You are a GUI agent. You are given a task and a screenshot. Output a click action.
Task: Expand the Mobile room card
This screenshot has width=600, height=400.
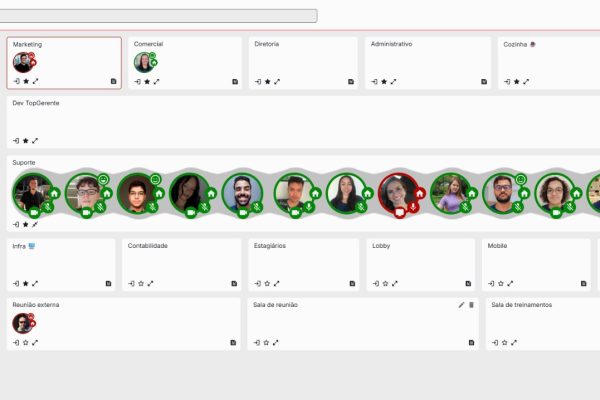click(x=510, y=284)
